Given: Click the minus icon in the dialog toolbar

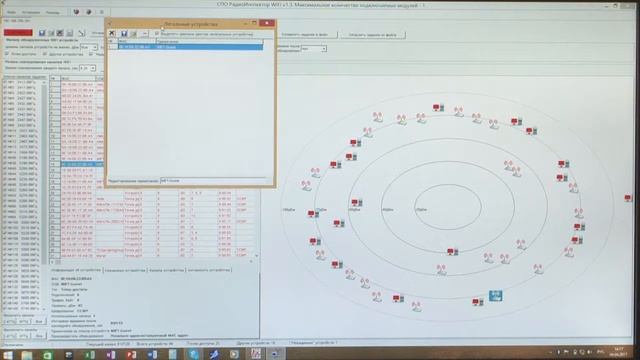Looking at the screenshot, I should click(x=144, y=33).
